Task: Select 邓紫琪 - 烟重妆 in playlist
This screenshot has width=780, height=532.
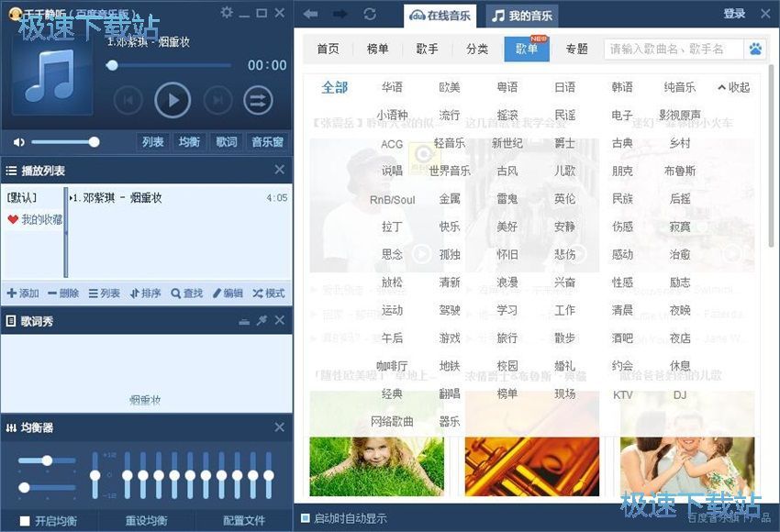Action: [x=179, y=198]
